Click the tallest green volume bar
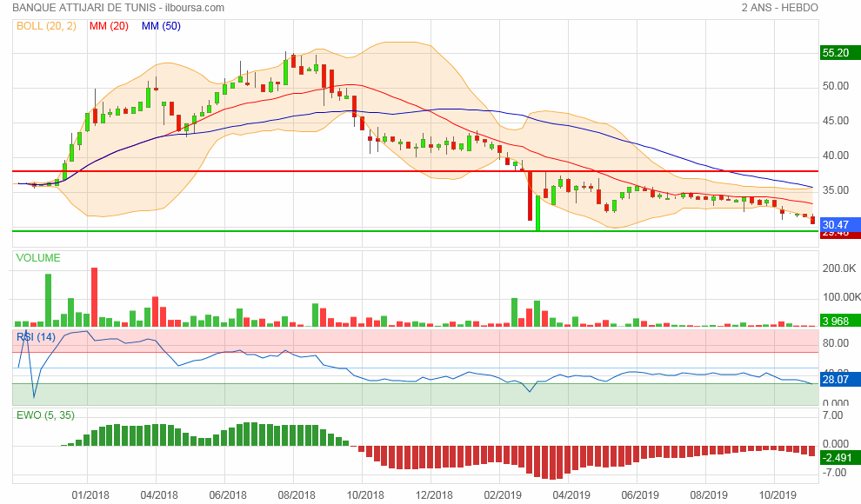 click(x=49, y=301)
